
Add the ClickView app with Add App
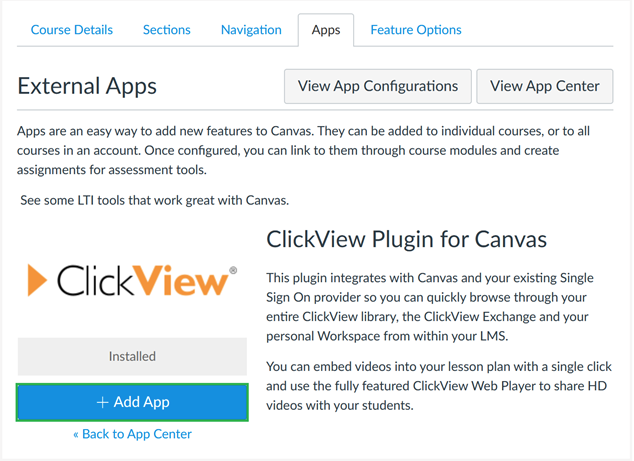tap(132, 402)
